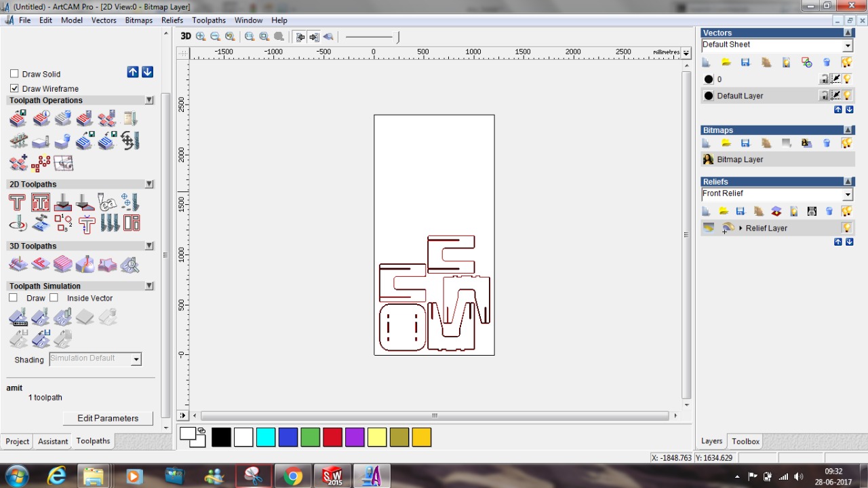Collapse the Vectors panel

(x=848, y=33)
